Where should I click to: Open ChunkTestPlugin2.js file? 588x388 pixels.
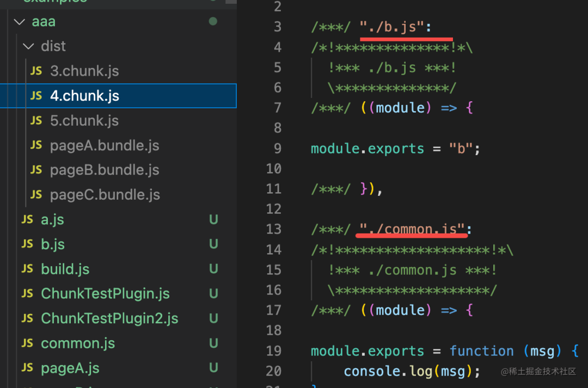pyautogui.click(x=109, y=318)
